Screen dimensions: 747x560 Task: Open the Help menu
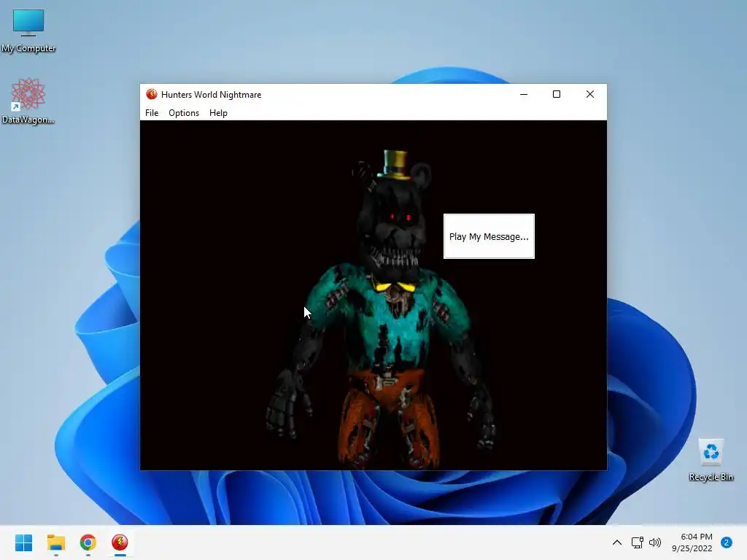218,113
